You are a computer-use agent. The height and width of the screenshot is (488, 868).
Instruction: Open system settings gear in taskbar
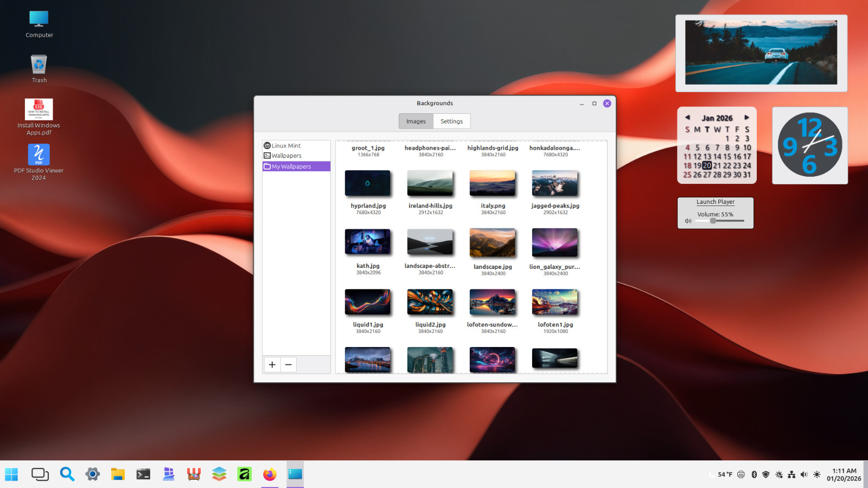point(93,474)
